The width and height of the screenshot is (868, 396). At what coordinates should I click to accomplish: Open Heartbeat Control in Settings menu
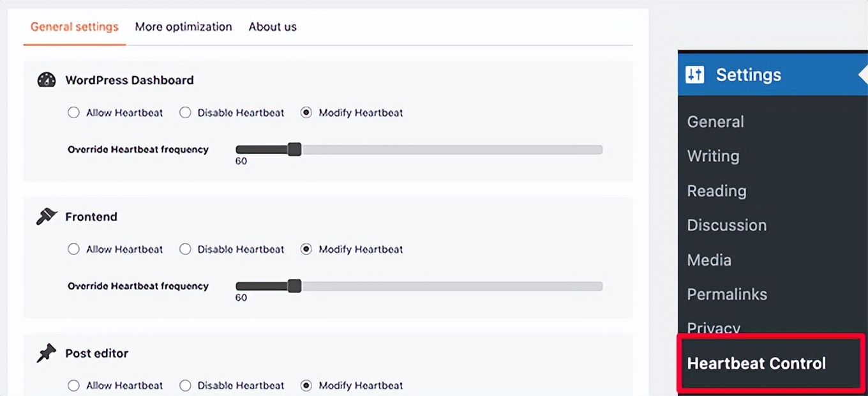point(756,363)
